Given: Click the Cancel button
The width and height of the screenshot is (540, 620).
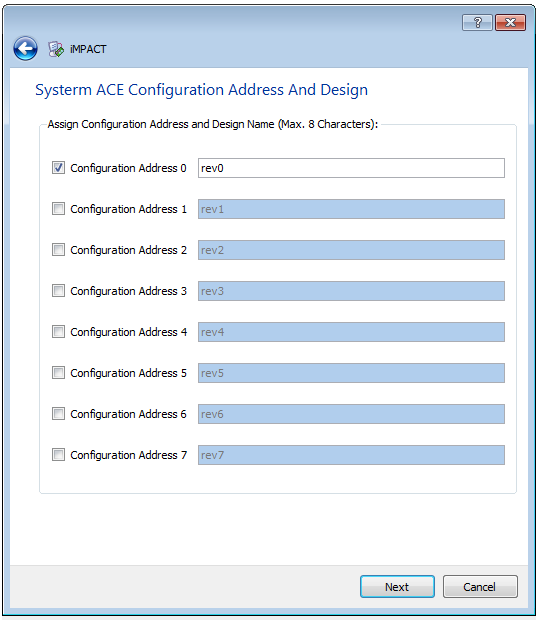Looking at the screenshot, I should click(480, 586).
